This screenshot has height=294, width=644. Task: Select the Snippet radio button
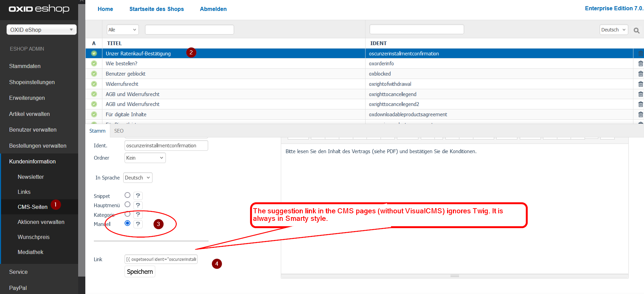click(127, 195)
